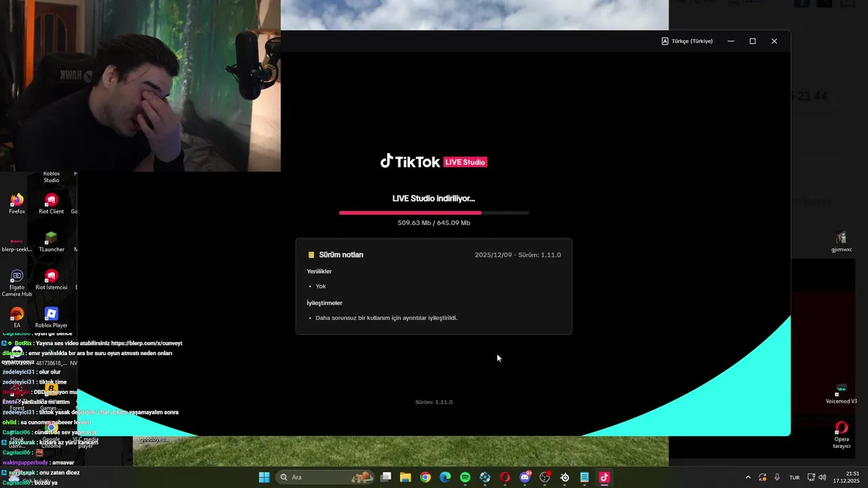The image size is (868, 488).
Task: Click the LIVE Studio download progress bar
Action: [434, 213]
